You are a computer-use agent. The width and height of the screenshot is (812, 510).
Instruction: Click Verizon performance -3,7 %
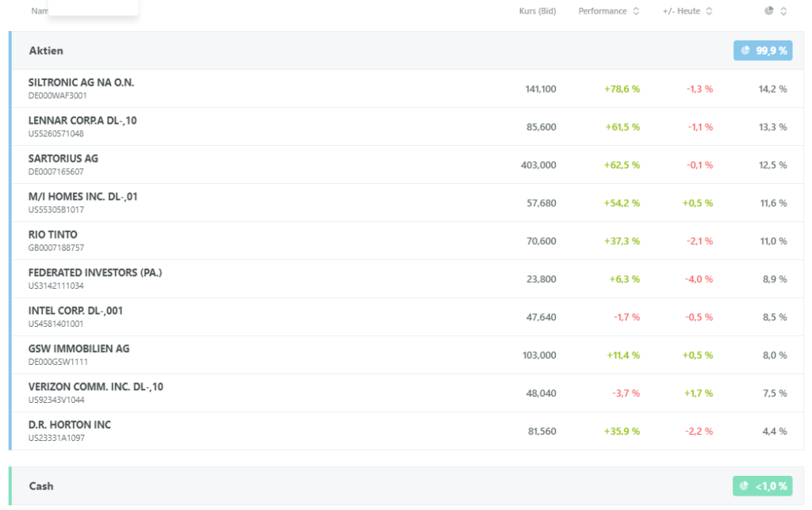[x=626, y=393]
